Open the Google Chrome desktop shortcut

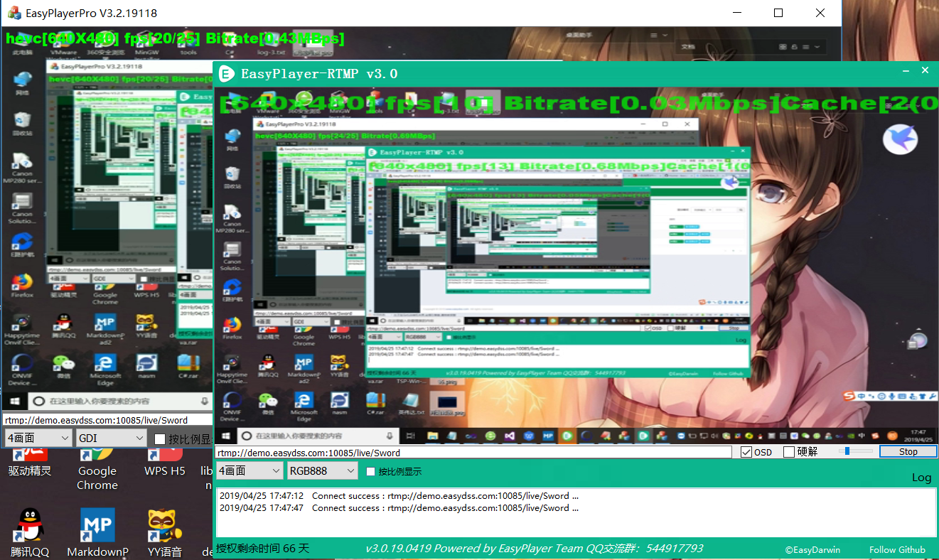[x=97, y=469]
